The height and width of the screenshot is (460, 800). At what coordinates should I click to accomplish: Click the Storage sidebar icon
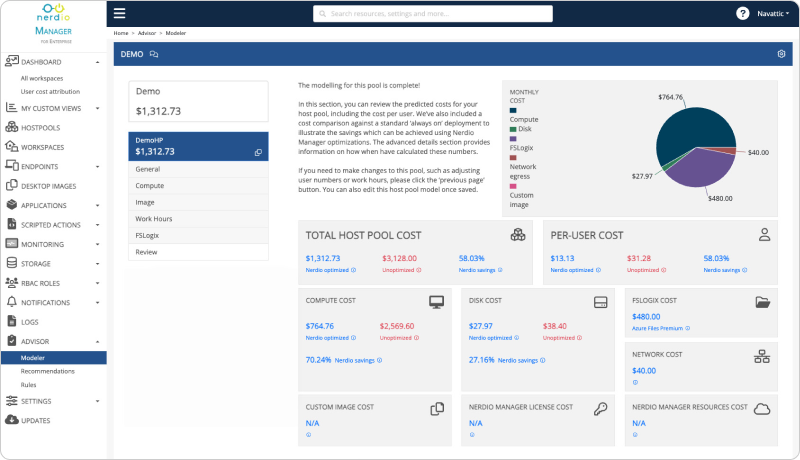pyautogui.click(x=12, y=263)
